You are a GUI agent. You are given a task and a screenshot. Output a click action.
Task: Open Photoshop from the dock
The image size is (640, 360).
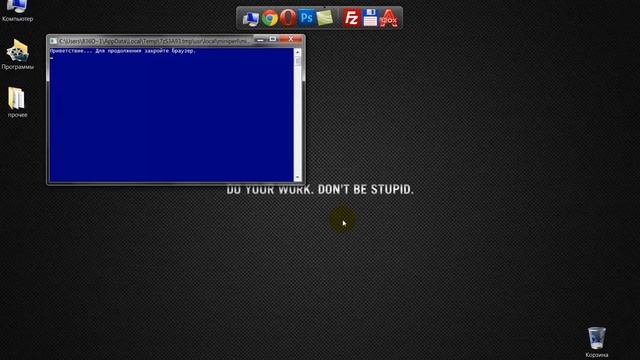pos(307,18)
